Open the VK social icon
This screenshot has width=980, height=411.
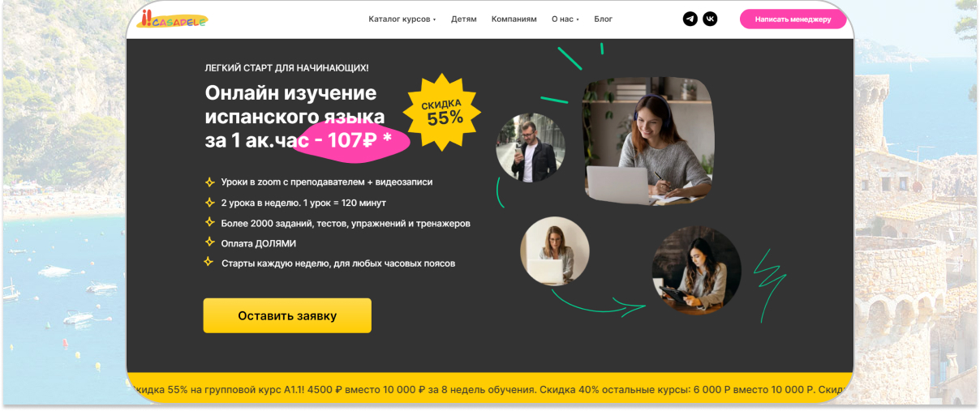pos(710,19)
